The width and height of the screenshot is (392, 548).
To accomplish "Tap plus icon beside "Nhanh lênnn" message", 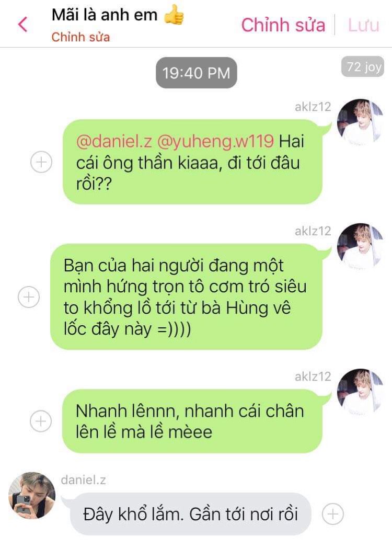I will tap(41, 421).
